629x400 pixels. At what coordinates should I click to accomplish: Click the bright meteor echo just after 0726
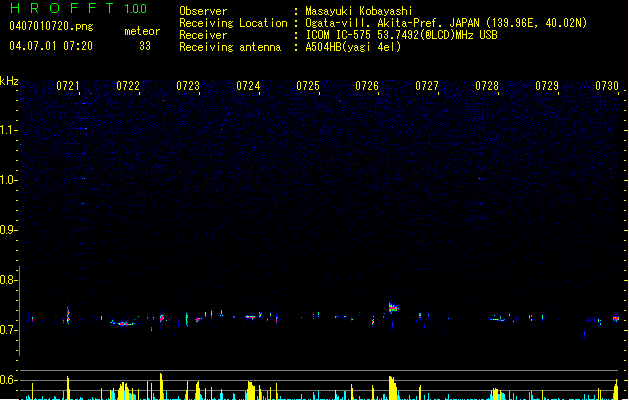393,307
